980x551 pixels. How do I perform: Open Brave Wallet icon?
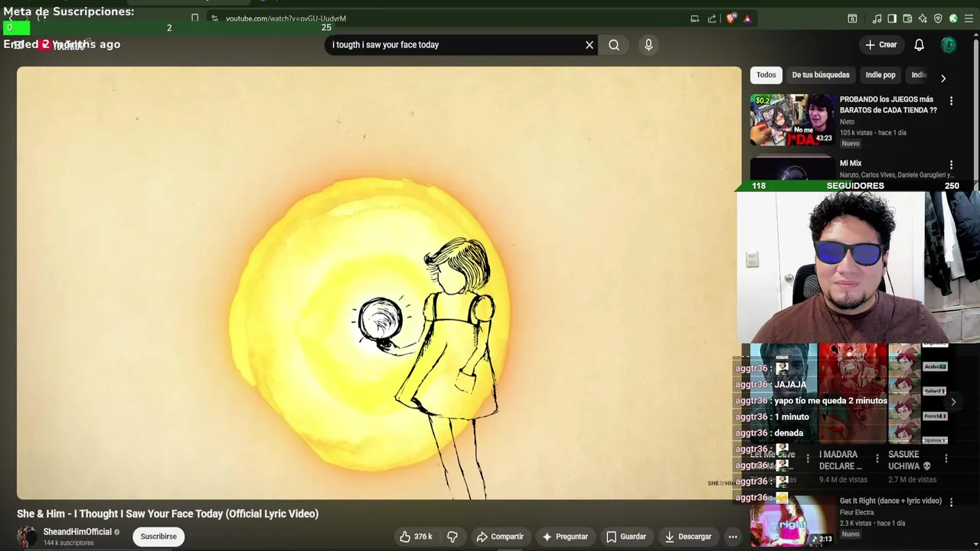[x=907, y=18]
